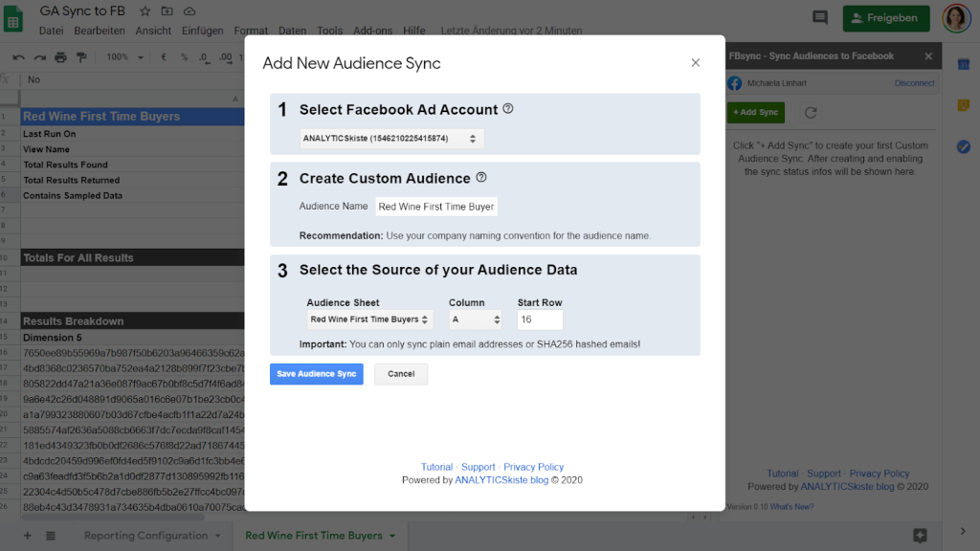Click Save Audience Sync button

[x=316, y=374]
